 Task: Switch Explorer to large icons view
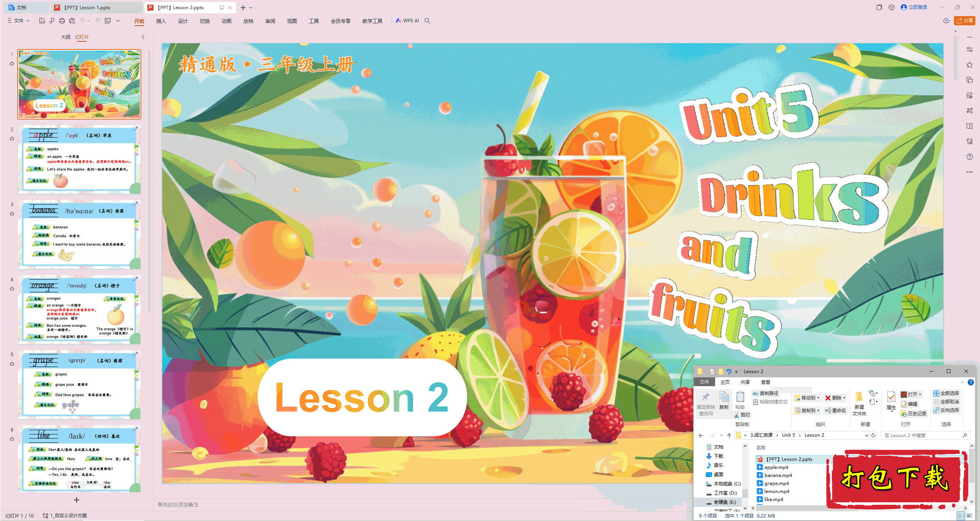[969, 516]
